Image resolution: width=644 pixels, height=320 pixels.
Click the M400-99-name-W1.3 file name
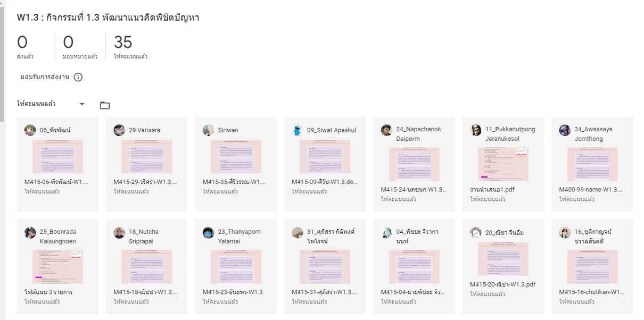(x=590, y=189)
